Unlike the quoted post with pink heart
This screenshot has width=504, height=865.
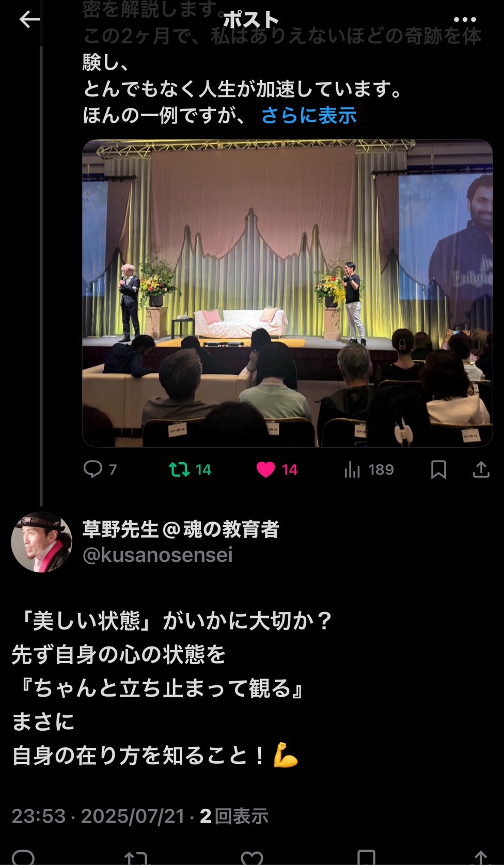(277, 469)
